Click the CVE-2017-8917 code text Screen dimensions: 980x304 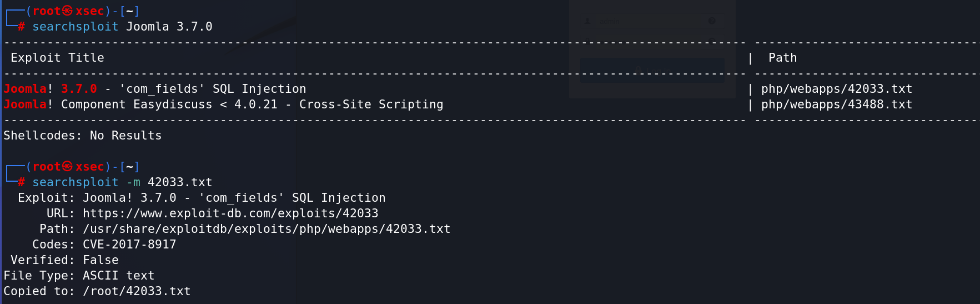click(x=129, y=245)
